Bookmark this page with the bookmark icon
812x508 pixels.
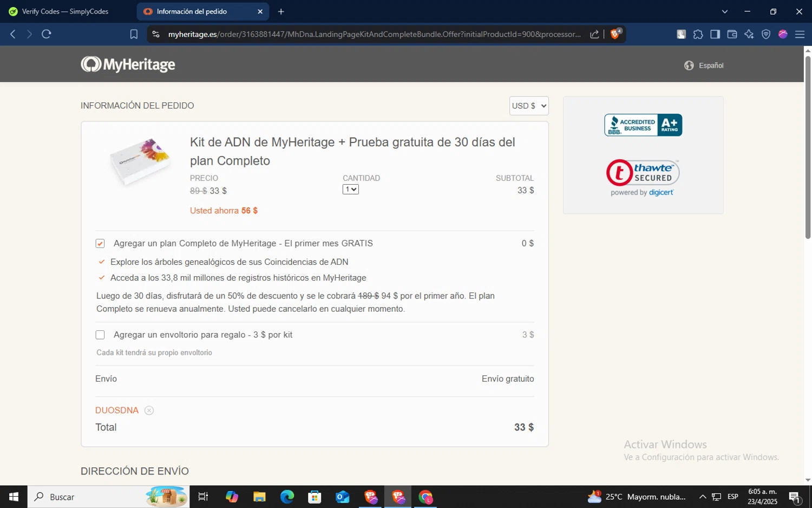click(134, 34)
